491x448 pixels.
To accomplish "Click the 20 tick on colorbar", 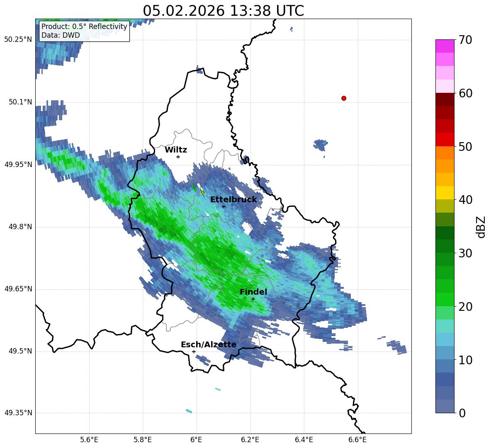I will (465, 307).
